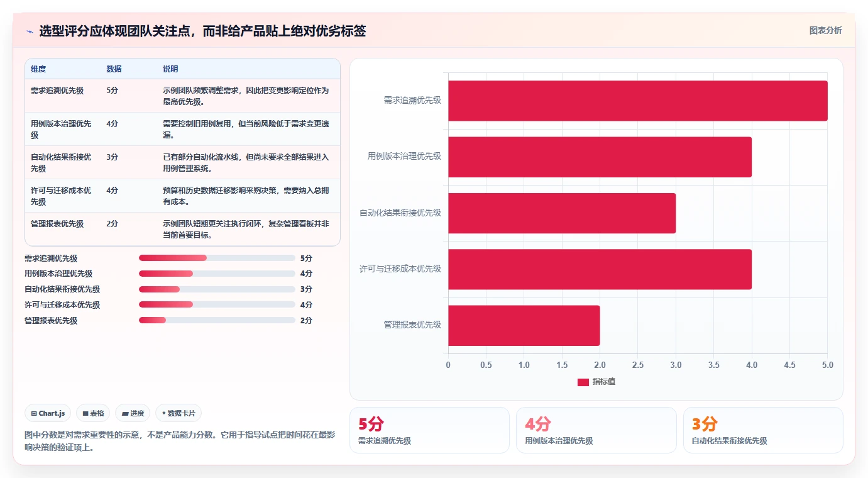Open the 3分 自动化结果衔接优先级 data card

click(x=763, y=430)
